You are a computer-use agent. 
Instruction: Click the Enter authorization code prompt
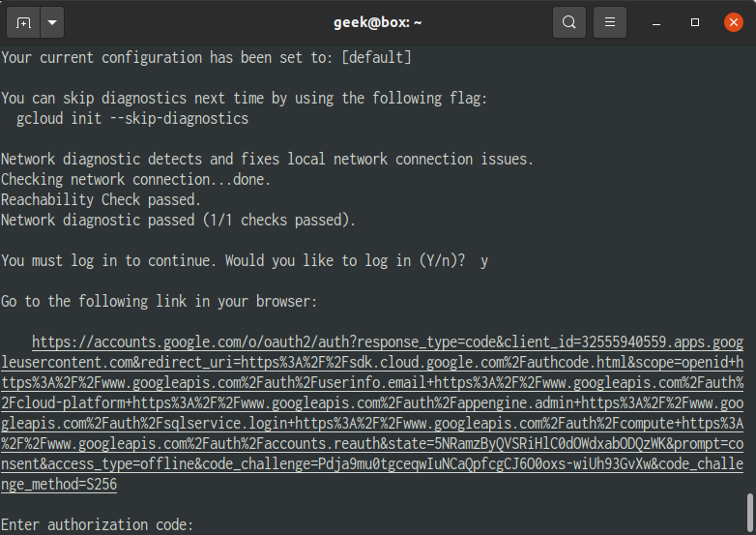click(x=97, y=524)
